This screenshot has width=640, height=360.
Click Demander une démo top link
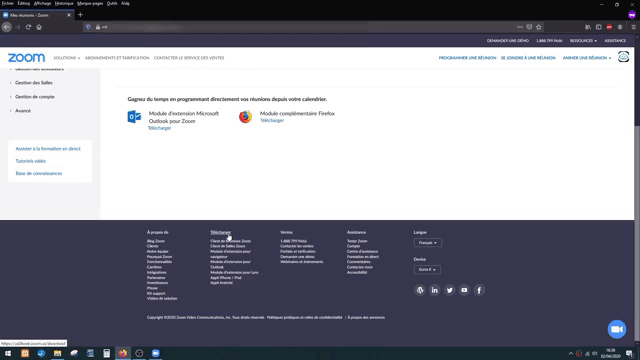pyautogui.click(x=508, y=41)
